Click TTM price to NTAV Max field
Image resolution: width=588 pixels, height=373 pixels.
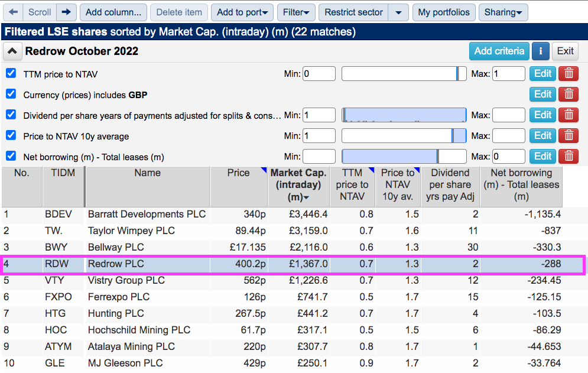pos(508,73)
